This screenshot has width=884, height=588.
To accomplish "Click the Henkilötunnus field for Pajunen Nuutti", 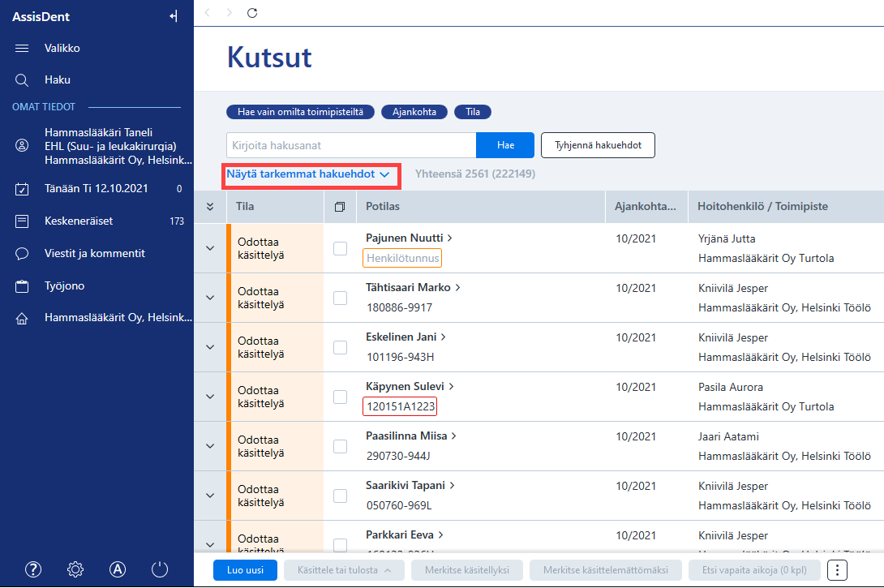I will (402, 258).
